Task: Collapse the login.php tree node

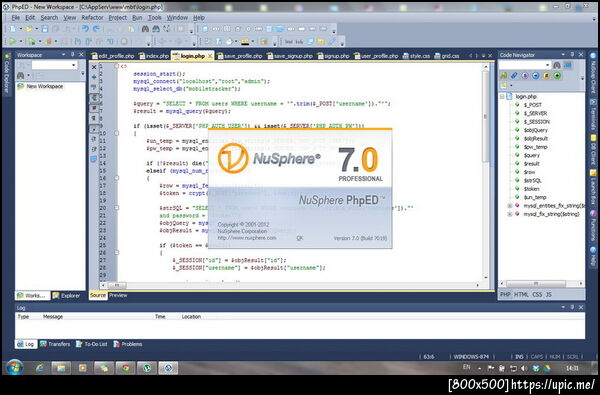Action: click(x=502, y=96)
